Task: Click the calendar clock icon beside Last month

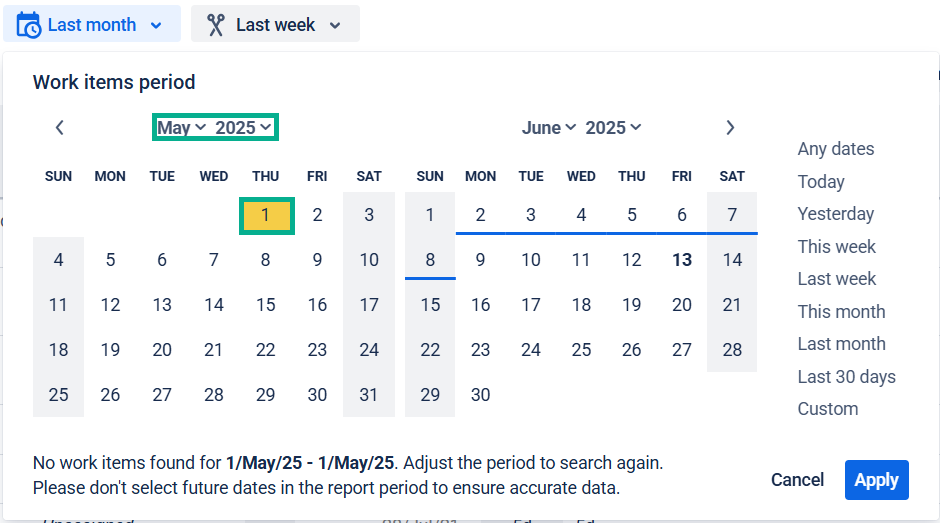Action: (28, 25)
